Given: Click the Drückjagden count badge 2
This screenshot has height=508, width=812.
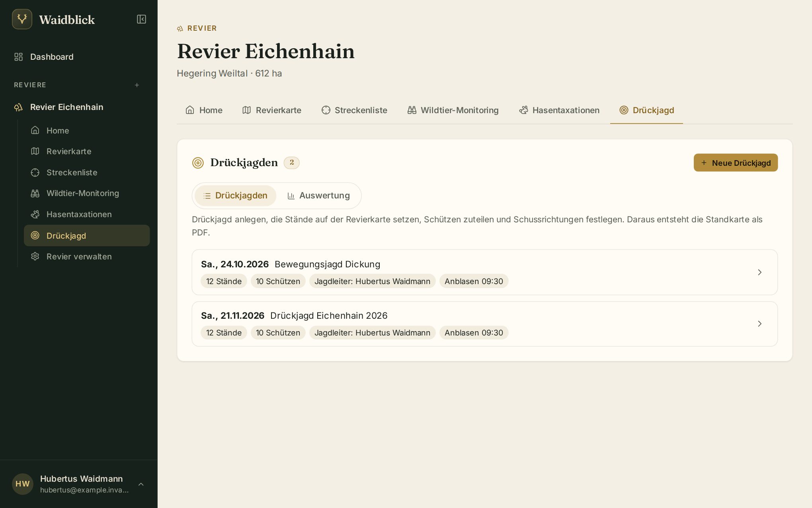Looking at the screenshot, I should 292,163.
